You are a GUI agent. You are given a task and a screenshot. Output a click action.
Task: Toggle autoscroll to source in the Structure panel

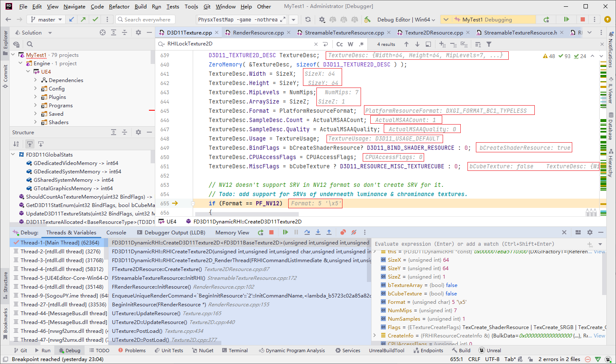[30, 144]
